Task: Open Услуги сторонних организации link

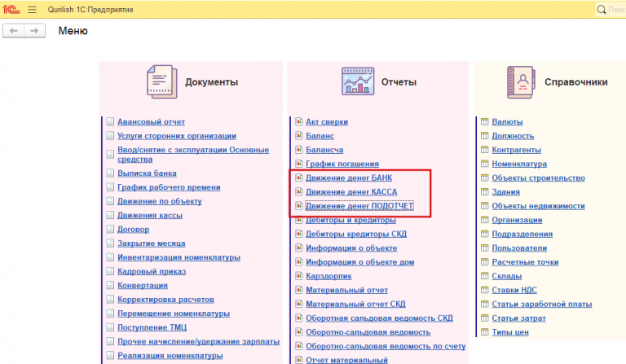Action: click(x=176, y=136)
